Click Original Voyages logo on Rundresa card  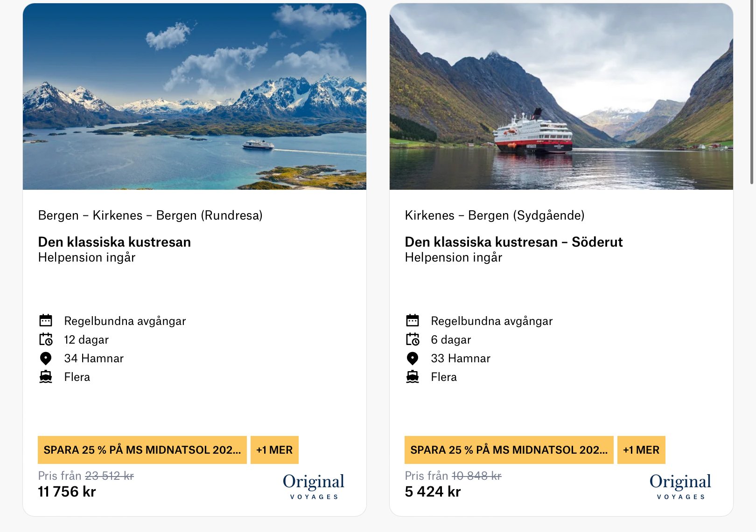[x=314, y=486]
